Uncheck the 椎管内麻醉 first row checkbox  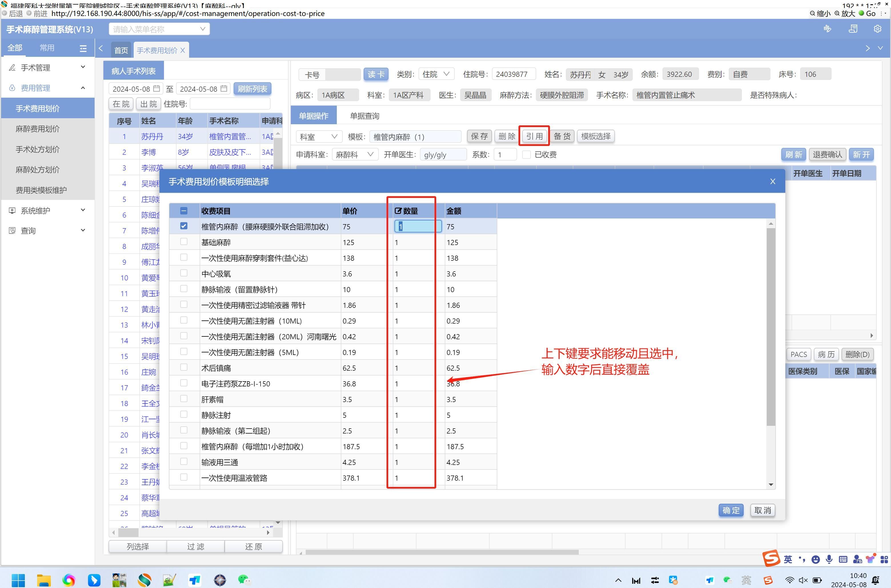[x=183, y=226]
